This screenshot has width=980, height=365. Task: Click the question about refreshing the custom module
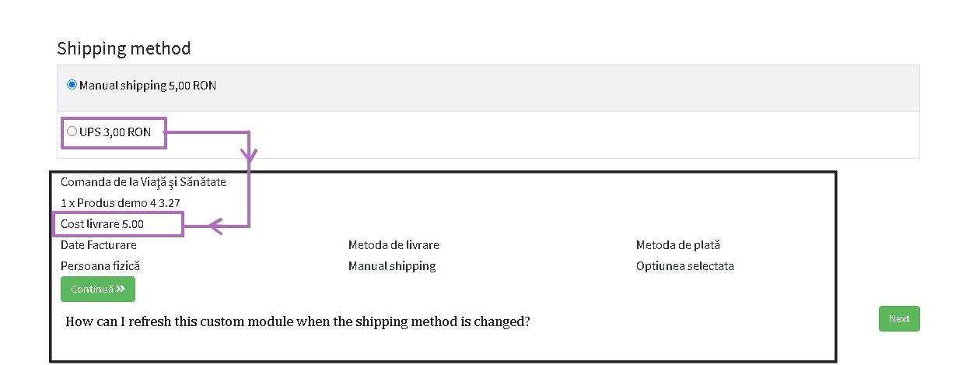click(x=298, y=321)
